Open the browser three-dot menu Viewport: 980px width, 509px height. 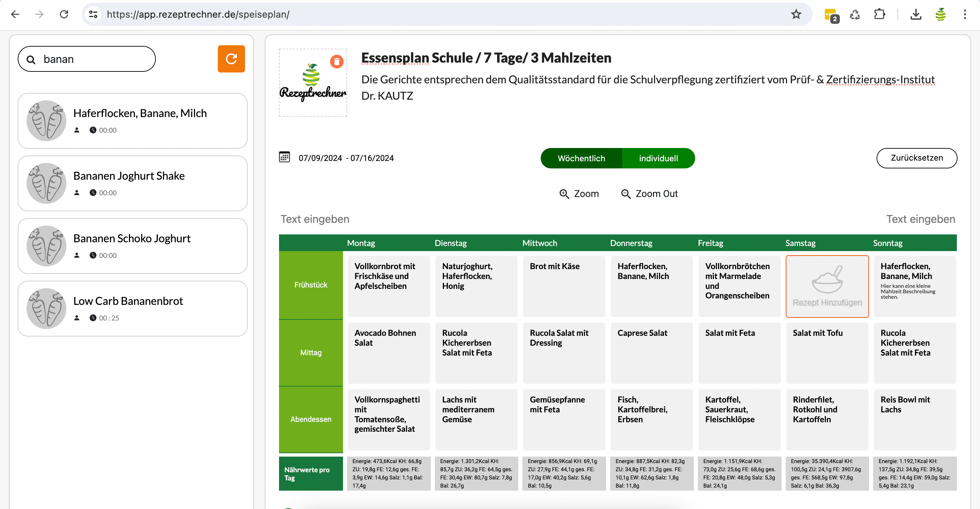pyautogui.click(x=965, y=14)
